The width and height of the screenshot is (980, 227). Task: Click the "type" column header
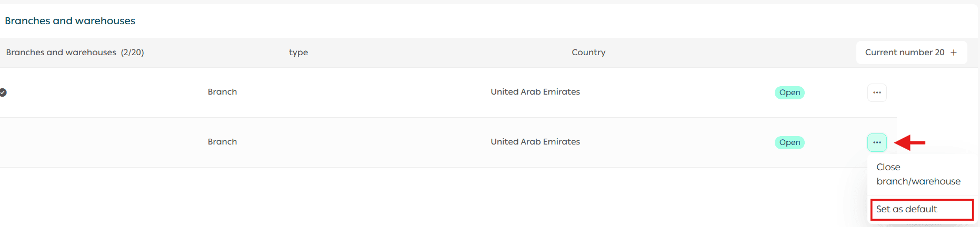click(x=298, y=53)
